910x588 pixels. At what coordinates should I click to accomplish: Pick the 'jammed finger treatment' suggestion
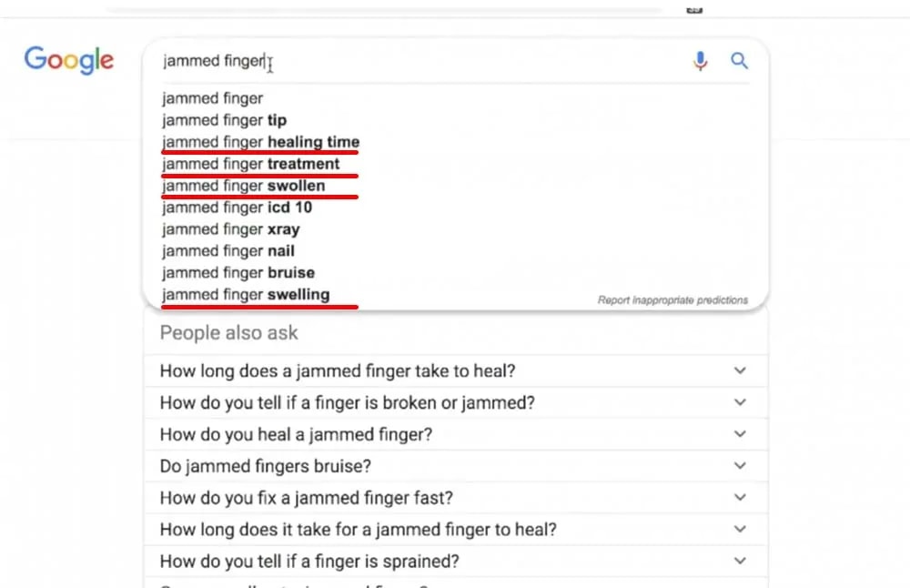pos(251,164)
